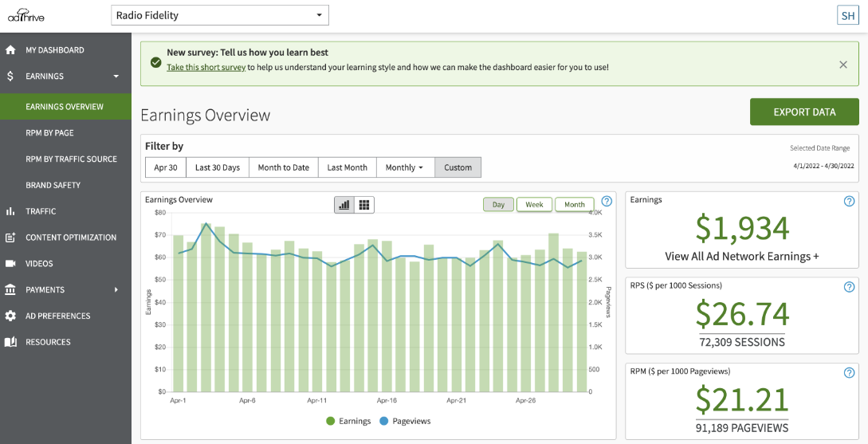This screenshot has height=444, width=868.
Task: Click the dollar sign Earnings icon
Action: [x=10, y=76]
